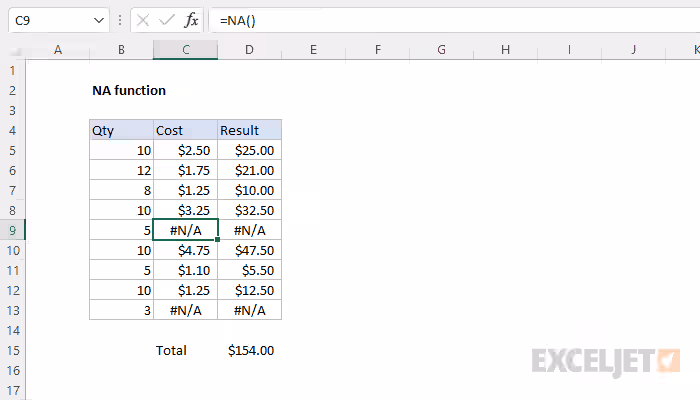The width and height of the screenshot is (700, 400).
Task: Click the formula bar options dots handle
Action: (x=120, y=21)
